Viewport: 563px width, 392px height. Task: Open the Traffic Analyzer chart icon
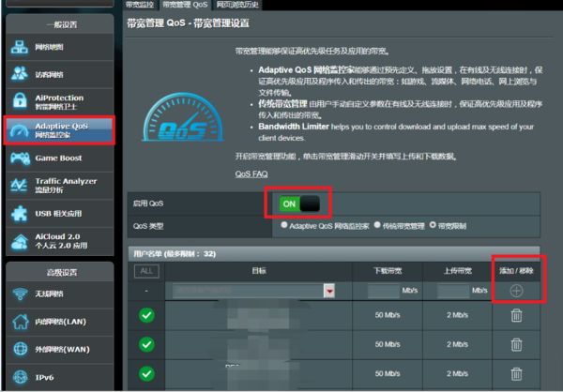[x=19, y=186]
